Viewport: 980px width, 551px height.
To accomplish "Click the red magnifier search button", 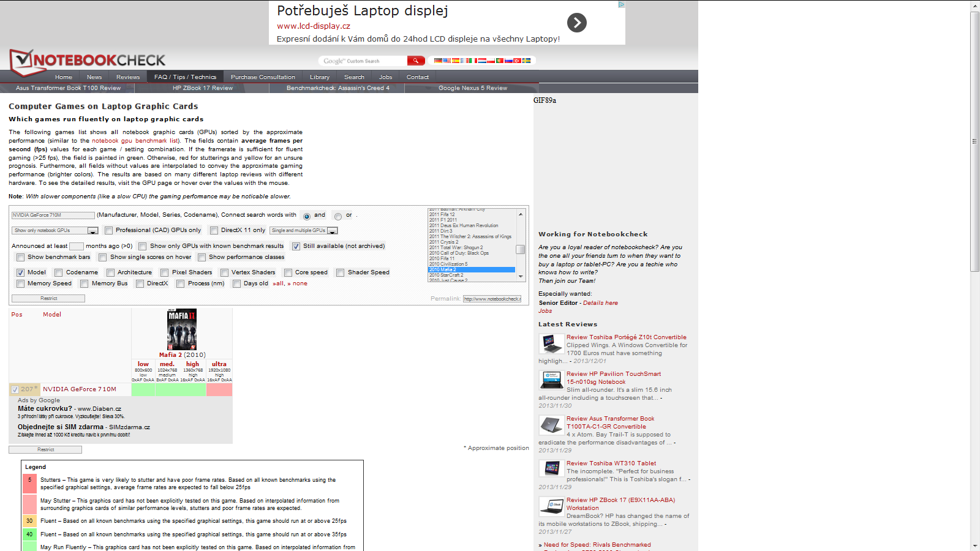I will [416, 61].
